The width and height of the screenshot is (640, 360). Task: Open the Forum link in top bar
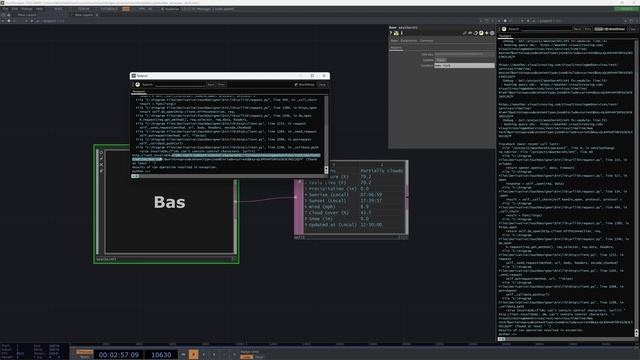83,9
